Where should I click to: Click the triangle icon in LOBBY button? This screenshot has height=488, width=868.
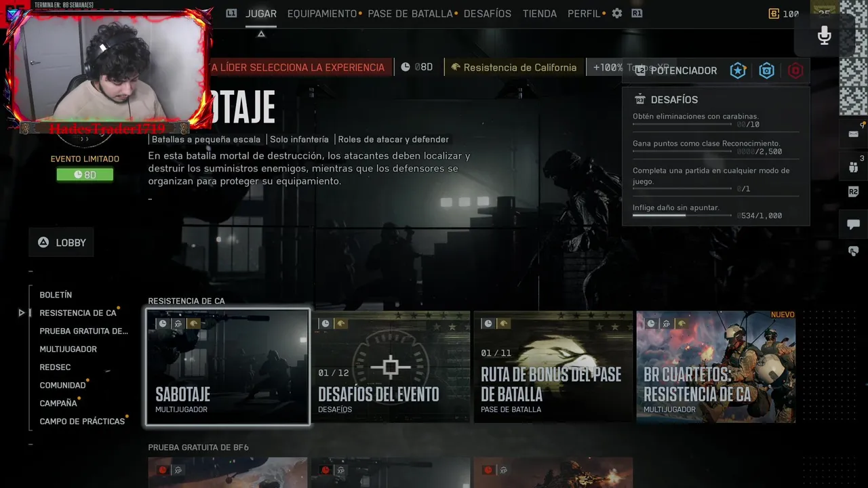(x=43, y=242)
